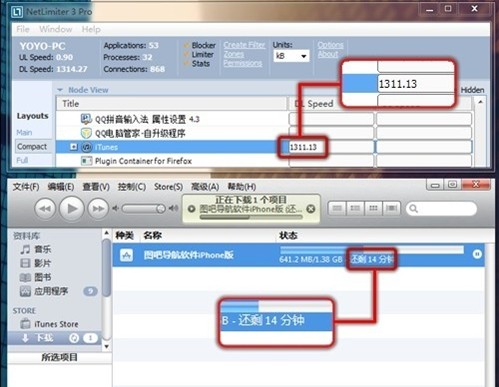Click the iTunes search field
The height and width of the screenshot is (387, 499).
tap(441, 209)
